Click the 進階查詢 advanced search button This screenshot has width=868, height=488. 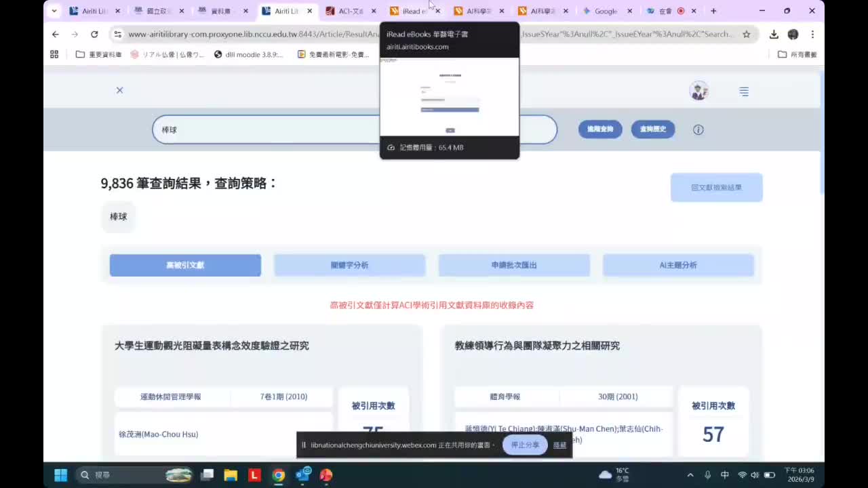point(599,129)
